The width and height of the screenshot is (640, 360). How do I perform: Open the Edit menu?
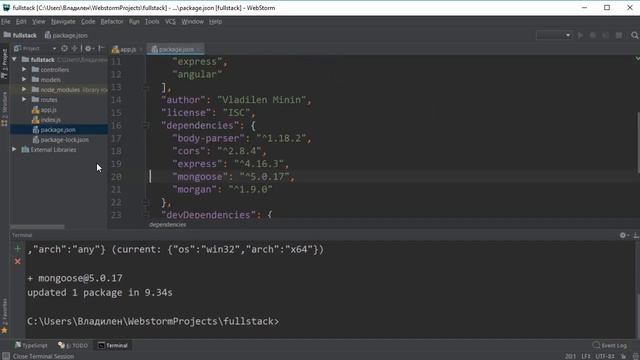[x=21, y=22]
